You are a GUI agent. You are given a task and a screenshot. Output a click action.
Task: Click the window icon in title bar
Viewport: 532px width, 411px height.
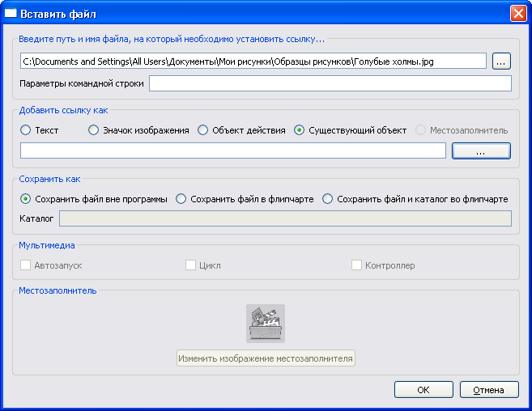coord(11,13)
